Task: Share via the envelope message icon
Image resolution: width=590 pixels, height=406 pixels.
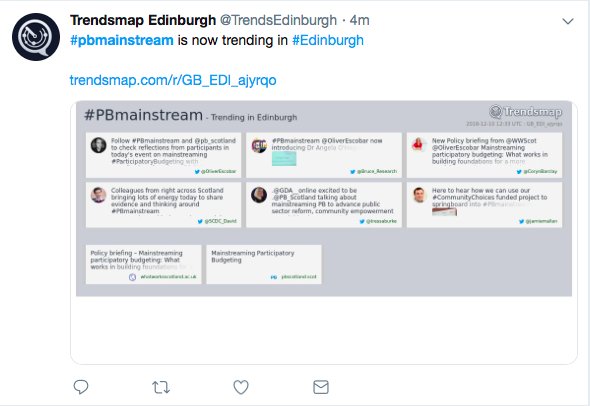Action: [x=321, y=387]
